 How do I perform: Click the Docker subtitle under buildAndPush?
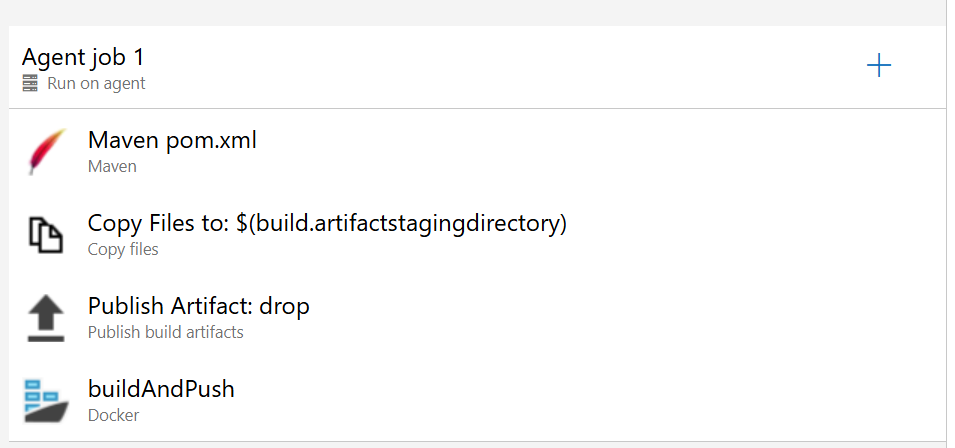coord(113,415)
